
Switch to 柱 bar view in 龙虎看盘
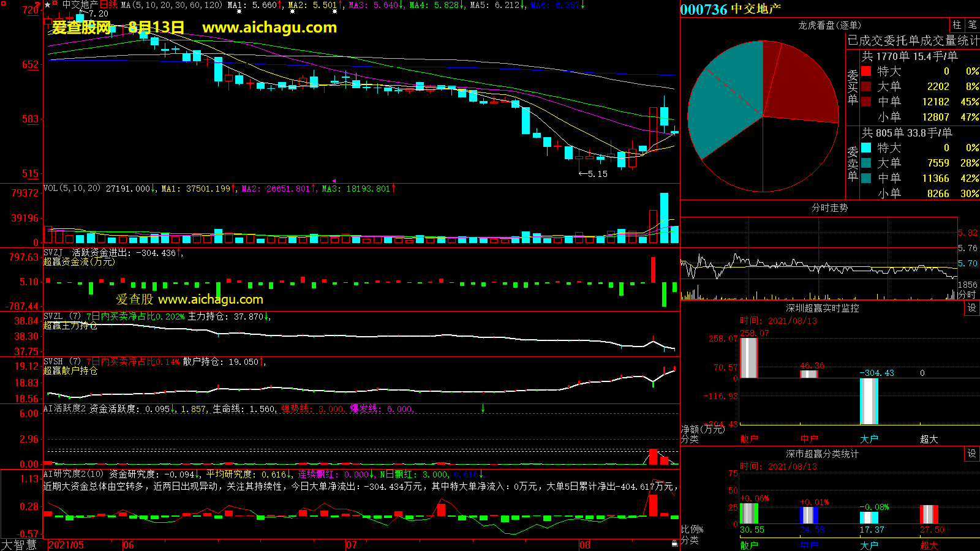[957, 25]
